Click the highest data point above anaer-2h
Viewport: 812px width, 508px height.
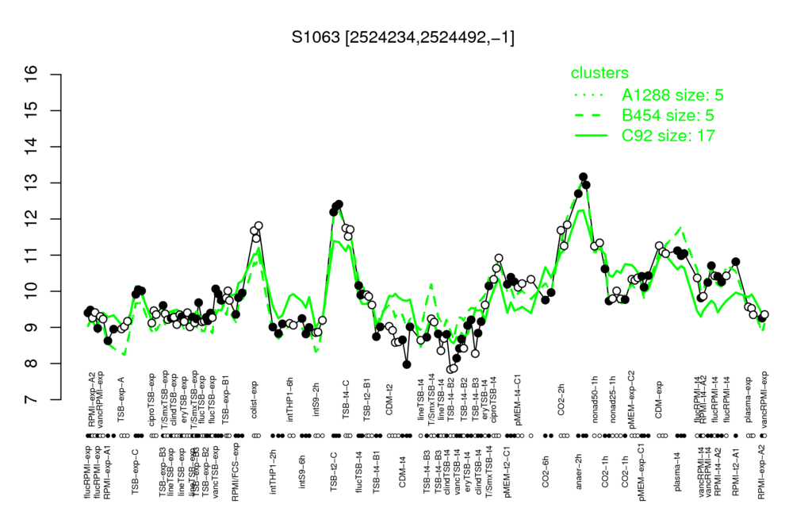pyautogui.click(x=583, y=177)
